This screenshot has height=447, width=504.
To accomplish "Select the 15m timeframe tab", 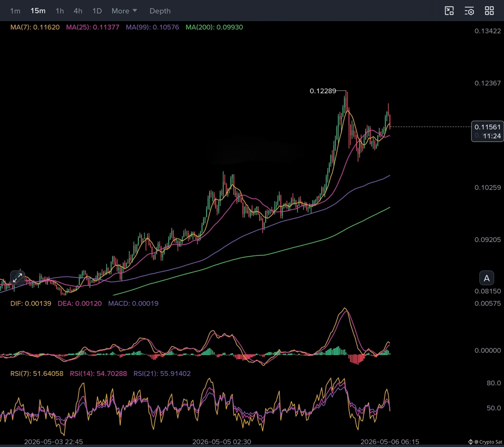I will click(x=38, y=11).
